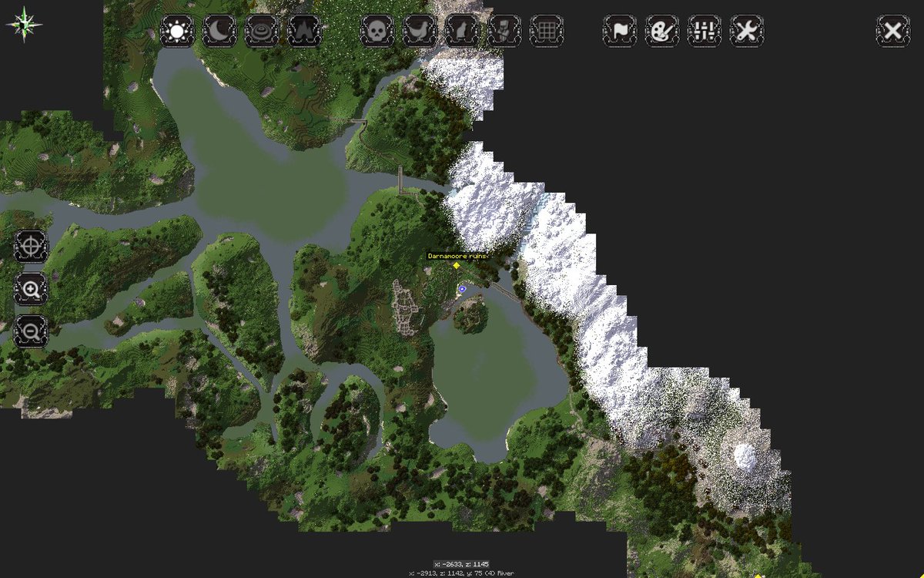Enable topographic map mode
Viewport: 924px width, 578px height.
[x=262, y=32]
